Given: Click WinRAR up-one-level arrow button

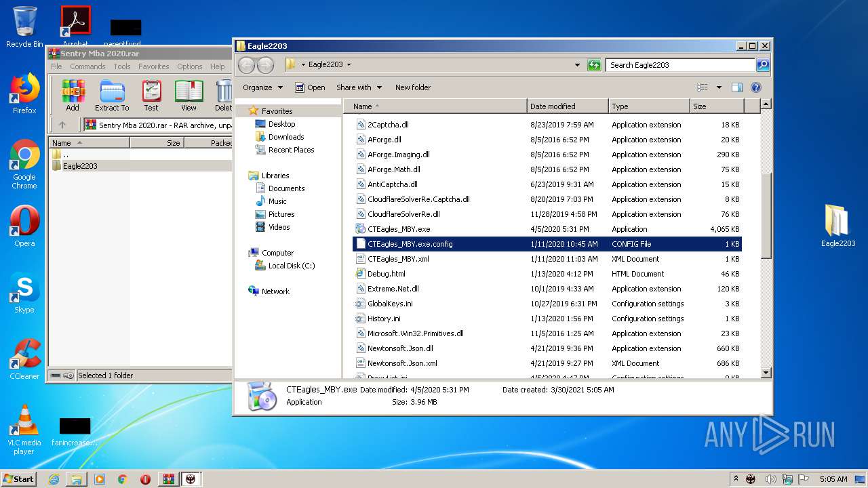Looking at the screenshot, I should 62,125.
